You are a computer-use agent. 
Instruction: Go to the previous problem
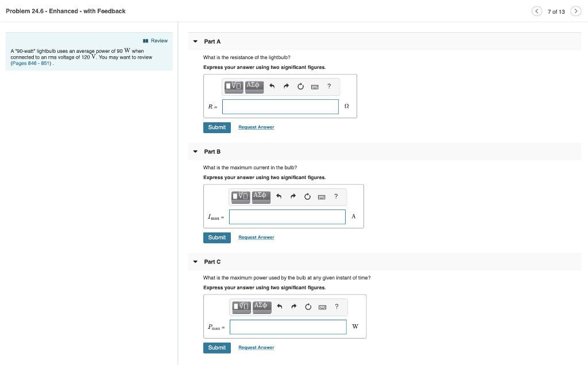tap(537, 11)
